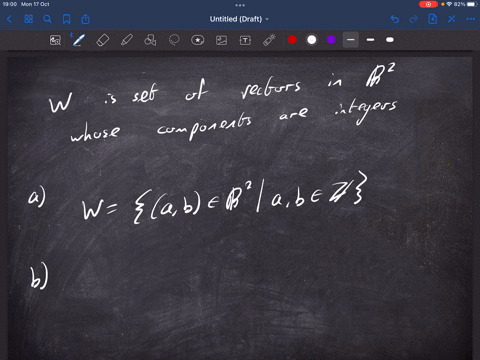
Task: Open the Elements sticker tool
Action: coord(198,40)
